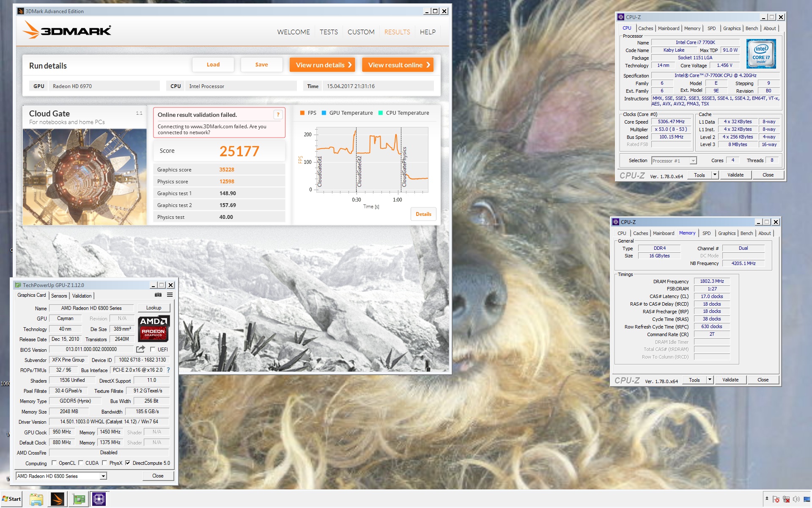This screenshot has width=812, height=508.
Task: Click the blue GPU Temperature legend swatch
Action: coord(324,113)
